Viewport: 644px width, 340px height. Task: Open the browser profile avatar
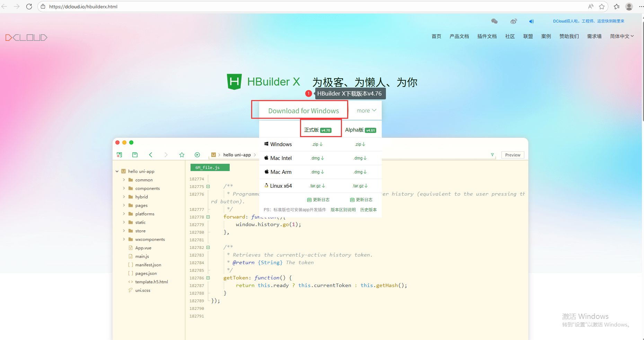(x=629, y=7)
